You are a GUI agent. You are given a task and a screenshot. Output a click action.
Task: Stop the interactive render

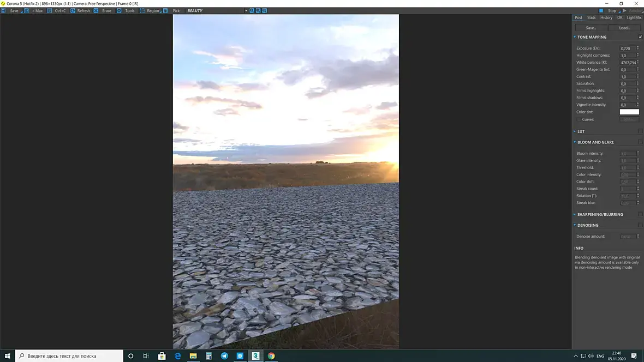click(x=609, y=11)
